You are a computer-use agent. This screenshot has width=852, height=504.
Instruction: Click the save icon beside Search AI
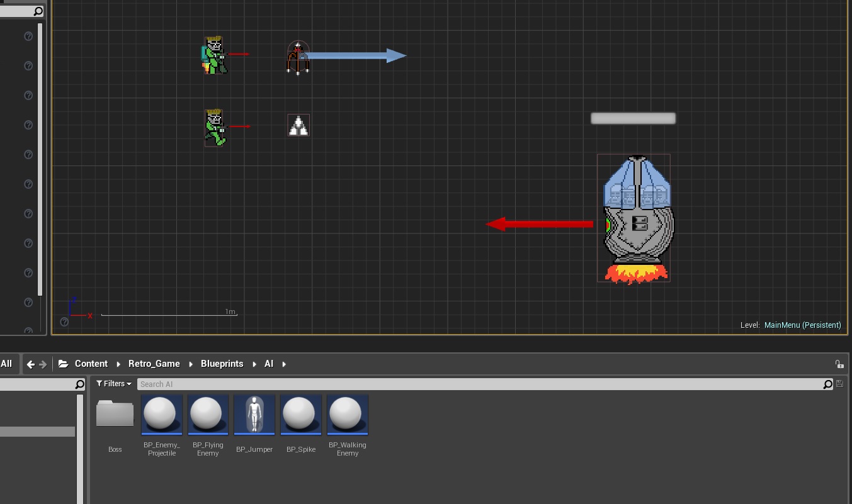point(839,384)
